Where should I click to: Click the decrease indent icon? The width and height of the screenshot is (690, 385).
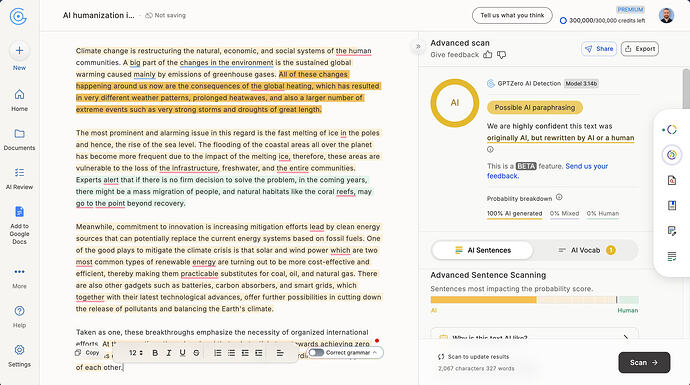pos(245,353)
